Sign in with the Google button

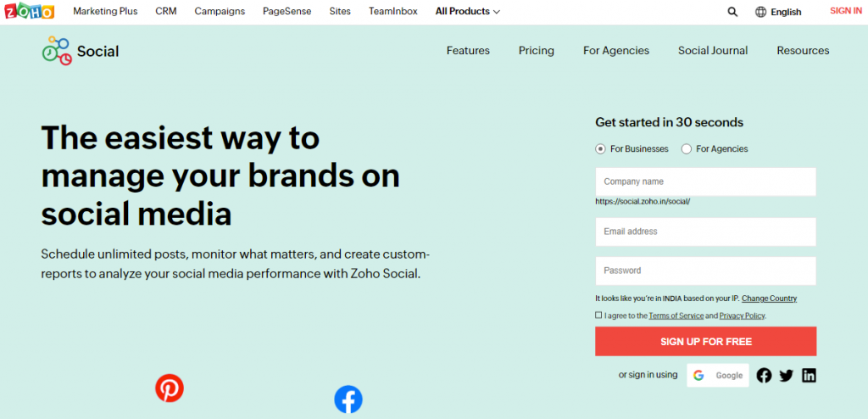[x=718, y=375]
